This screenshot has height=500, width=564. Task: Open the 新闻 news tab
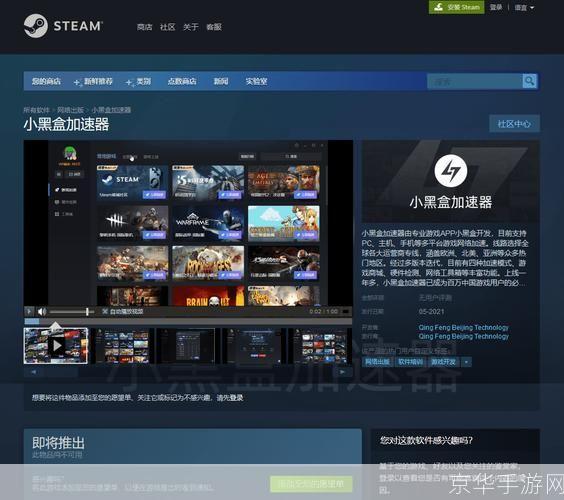221,81
